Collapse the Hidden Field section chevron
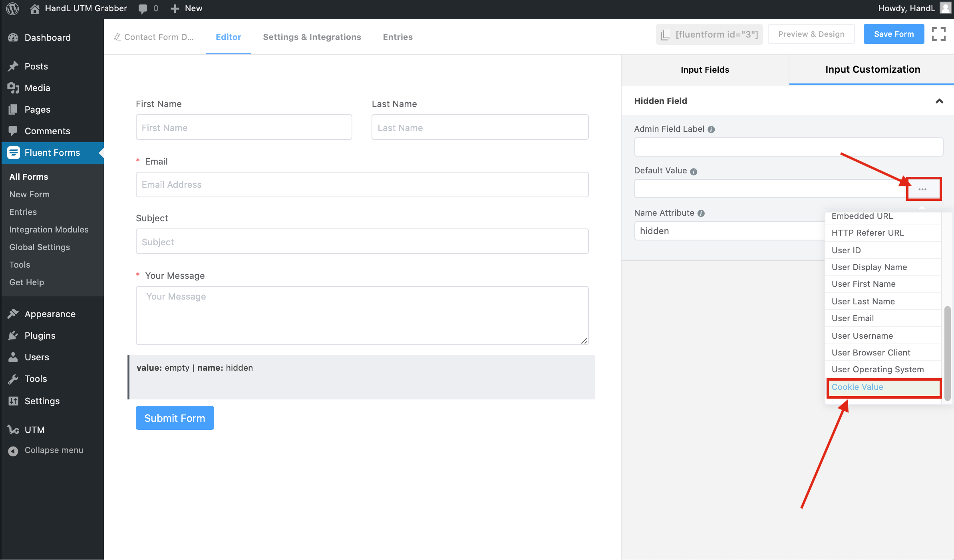 click(939, 101)
